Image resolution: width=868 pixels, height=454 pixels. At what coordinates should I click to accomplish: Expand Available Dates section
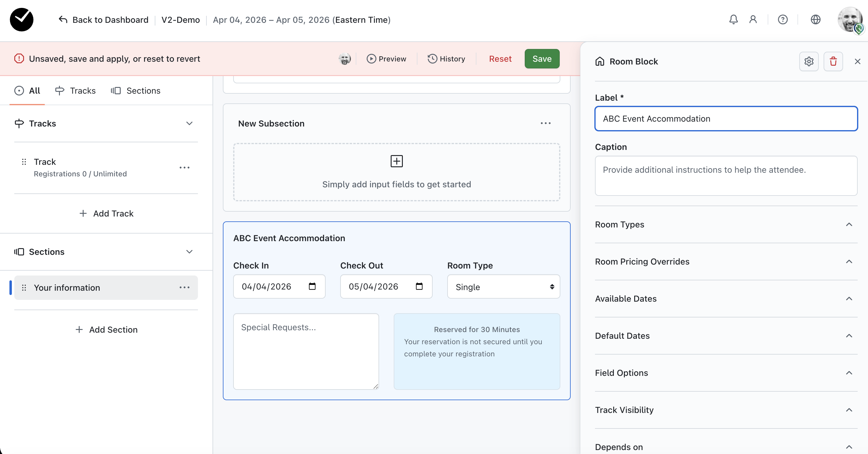coord(849,299)
